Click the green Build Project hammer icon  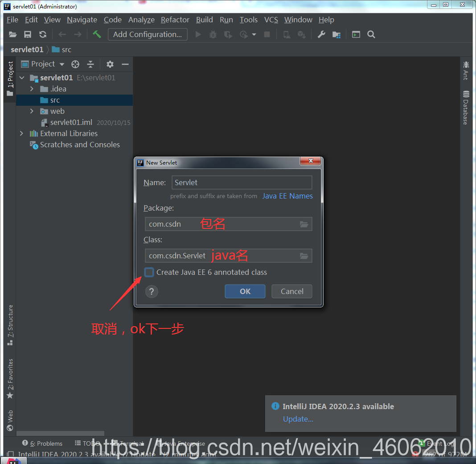click(x=97, y=34)
